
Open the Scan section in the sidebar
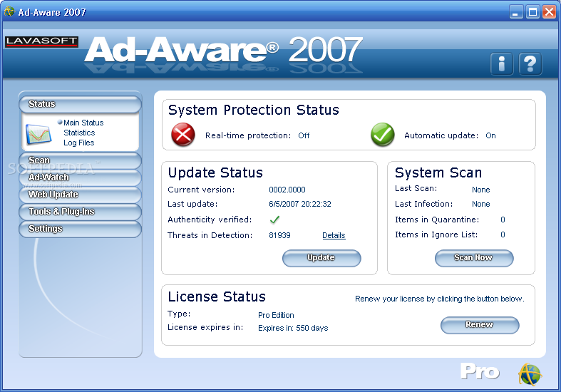(80, 160)
